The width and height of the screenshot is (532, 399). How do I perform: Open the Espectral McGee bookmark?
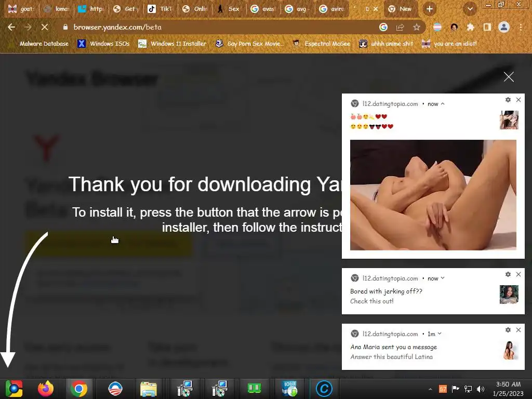coord(322,44)
